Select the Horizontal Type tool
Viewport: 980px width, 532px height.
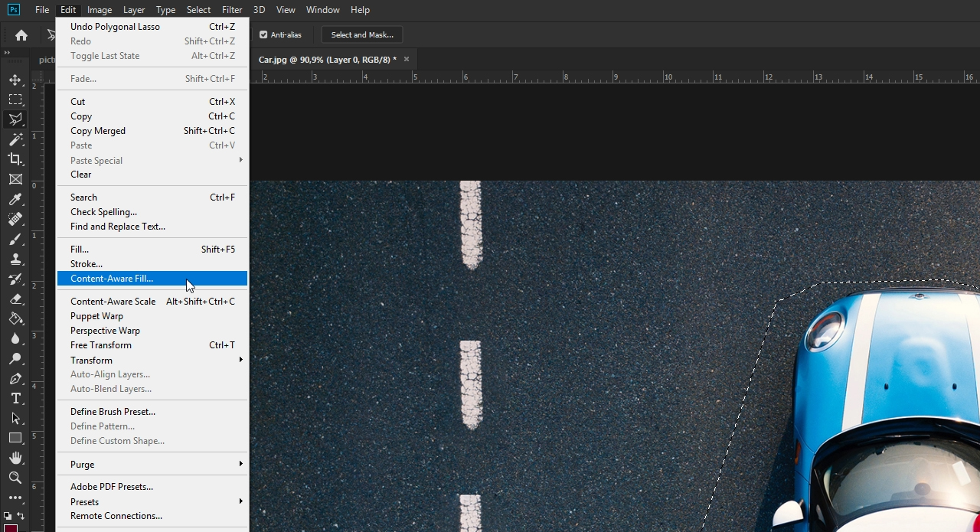click(x=15, y=398)
